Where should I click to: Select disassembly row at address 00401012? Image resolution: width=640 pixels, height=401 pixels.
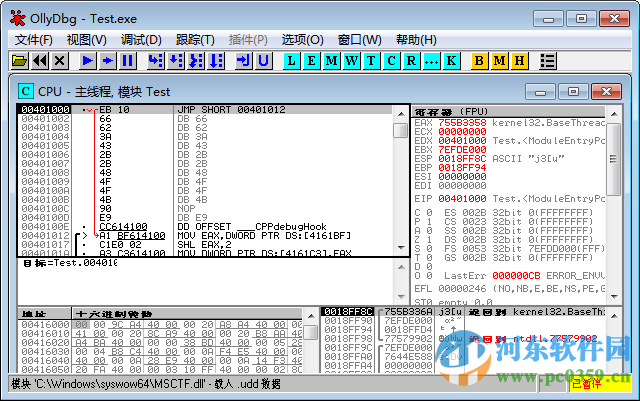(x=204, y=236)
